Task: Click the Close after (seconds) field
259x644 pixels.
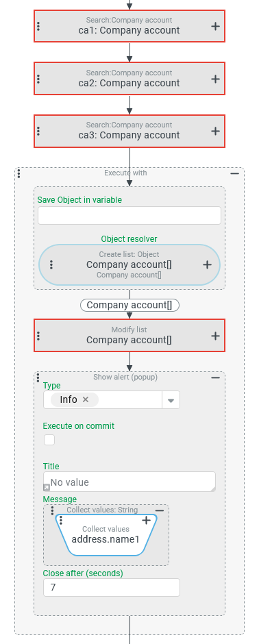Action: [112, 587]
